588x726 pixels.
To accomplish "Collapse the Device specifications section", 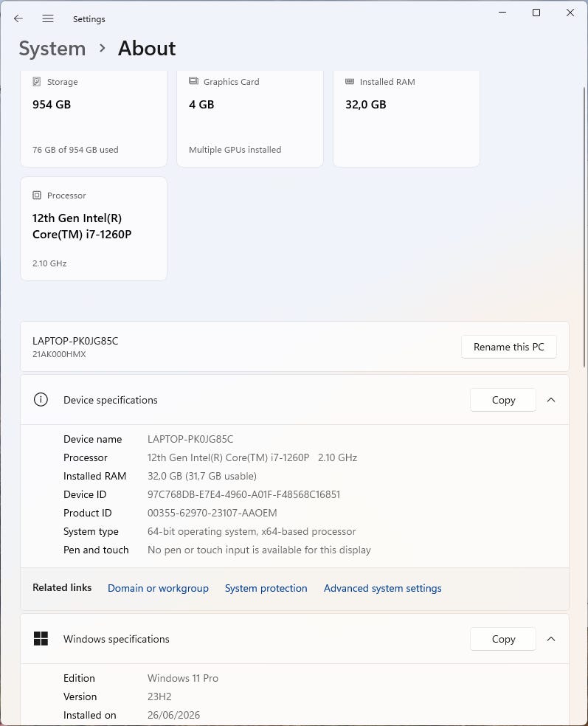I will [x=551, y=400].
